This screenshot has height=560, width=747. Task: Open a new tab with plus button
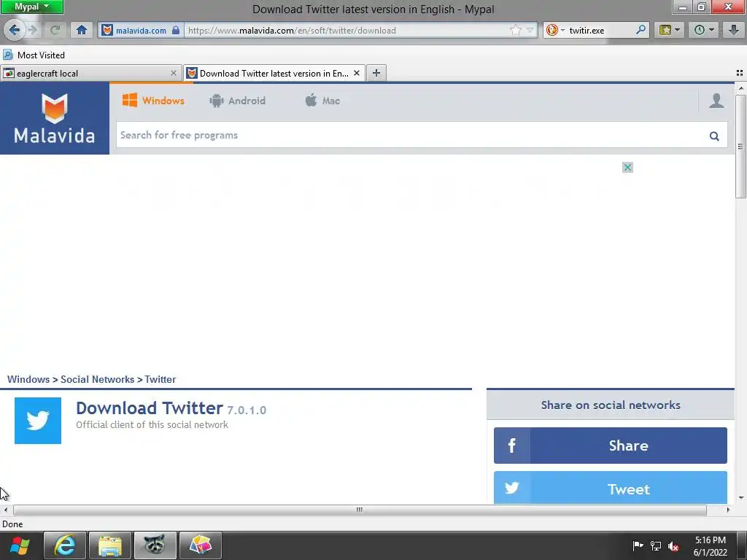point(376,73)
